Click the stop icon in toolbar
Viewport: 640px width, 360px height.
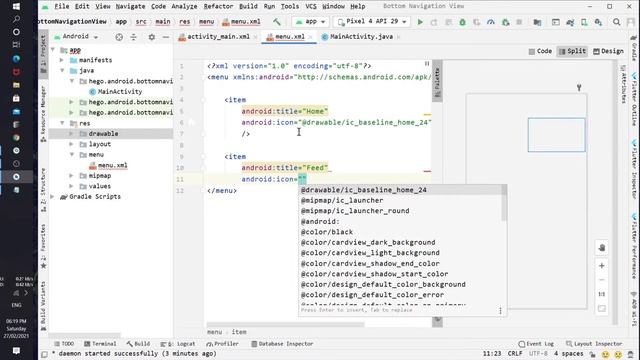click(519, 22)
